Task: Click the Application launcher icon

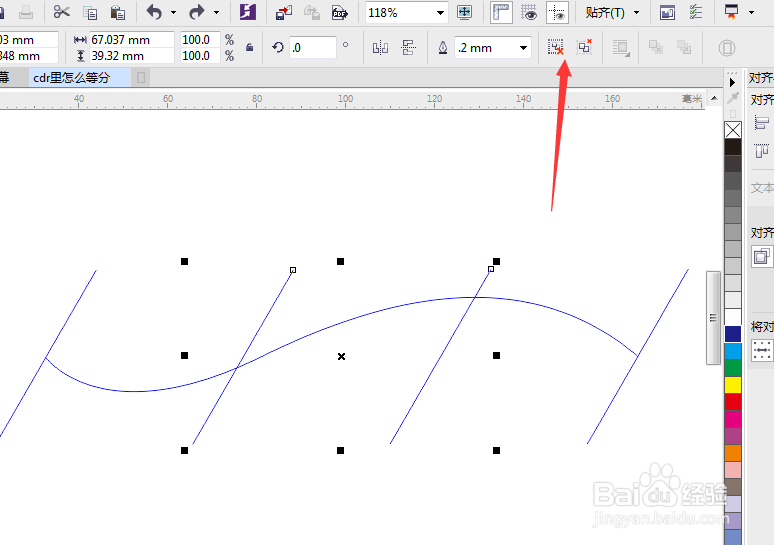Action: coord(732,11)
